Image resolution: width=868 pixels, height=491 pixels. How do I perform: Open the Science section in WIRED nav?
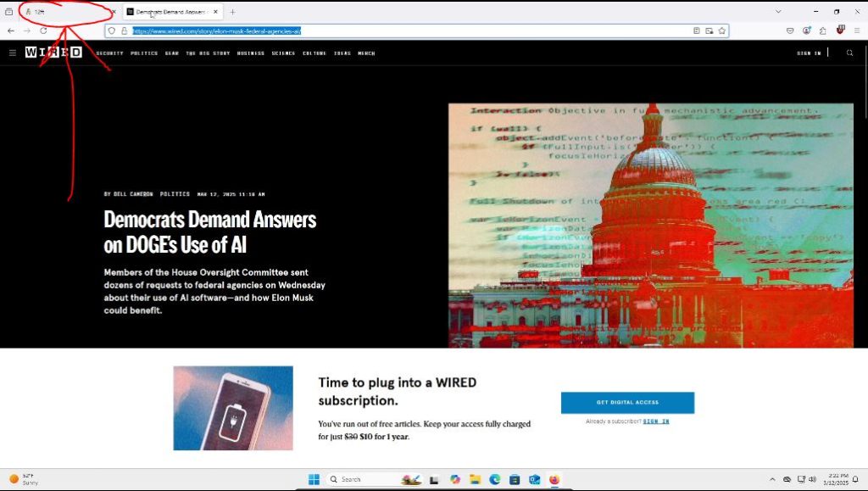tap(283, 53)
